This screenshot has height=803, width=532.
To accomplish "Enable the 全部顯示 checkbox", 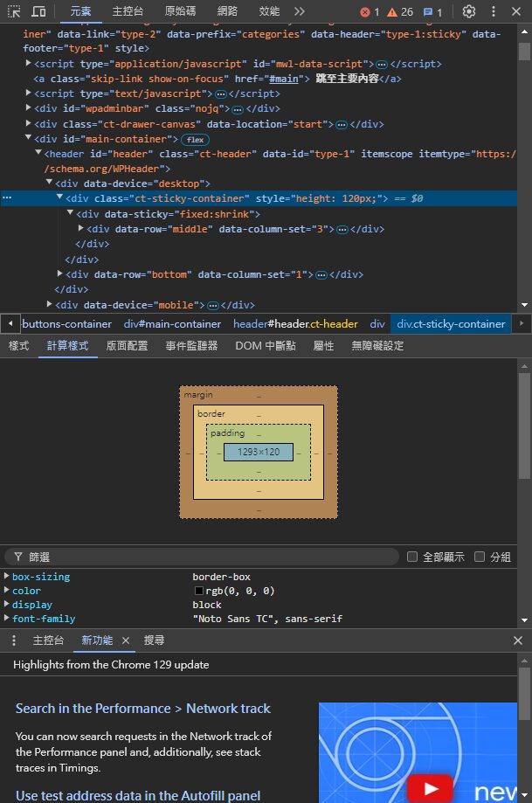I will coord(412,557).
